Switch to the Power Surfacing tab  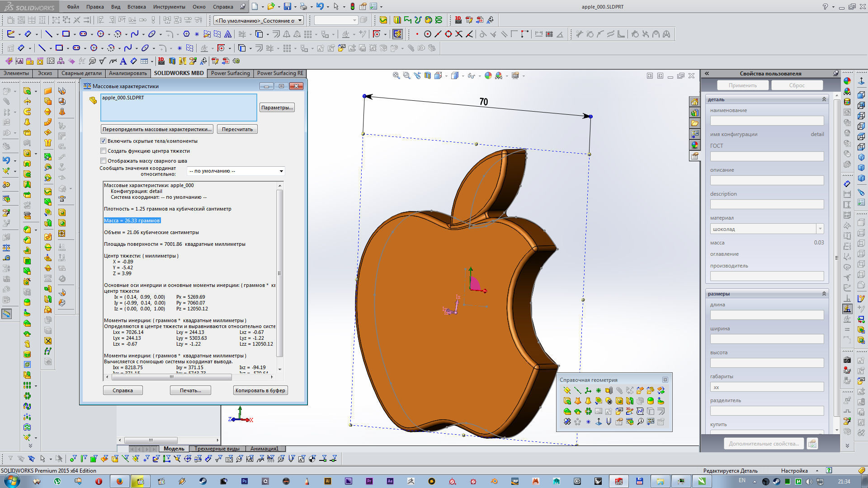click(231, 73)
